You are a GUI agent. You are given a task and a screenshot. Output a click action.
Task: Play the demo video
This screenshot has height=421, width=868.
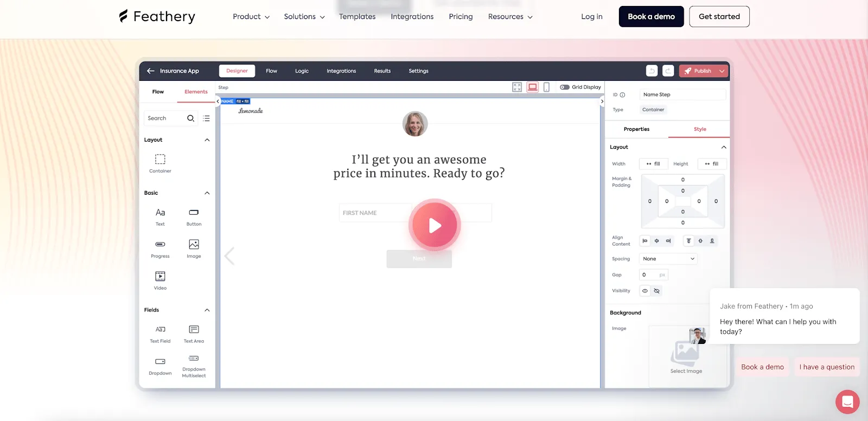(x=435, y=225)
